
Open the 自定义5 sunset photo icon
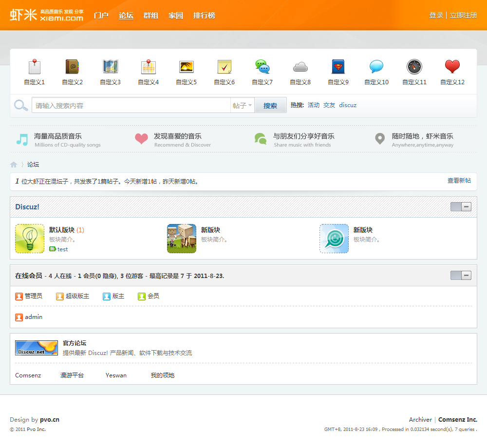[187, 66]
